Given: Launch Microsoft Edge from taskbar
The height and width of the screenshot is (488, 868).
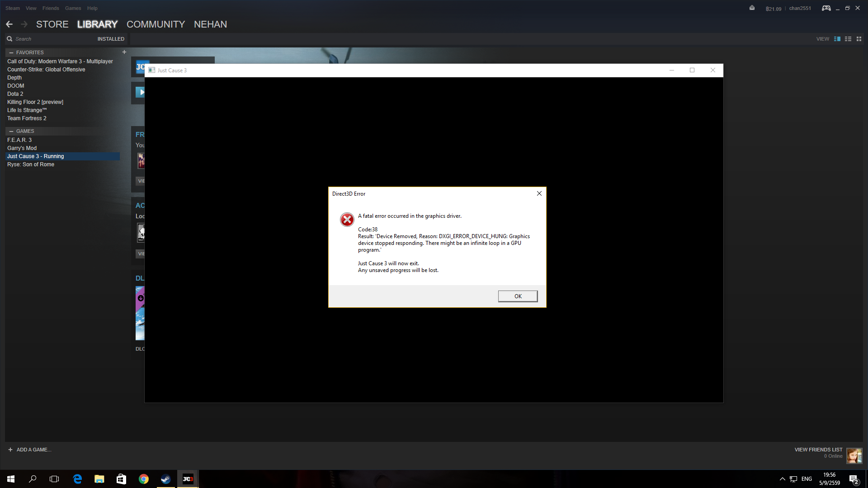Looking at the screenshot, I should 77,479.
